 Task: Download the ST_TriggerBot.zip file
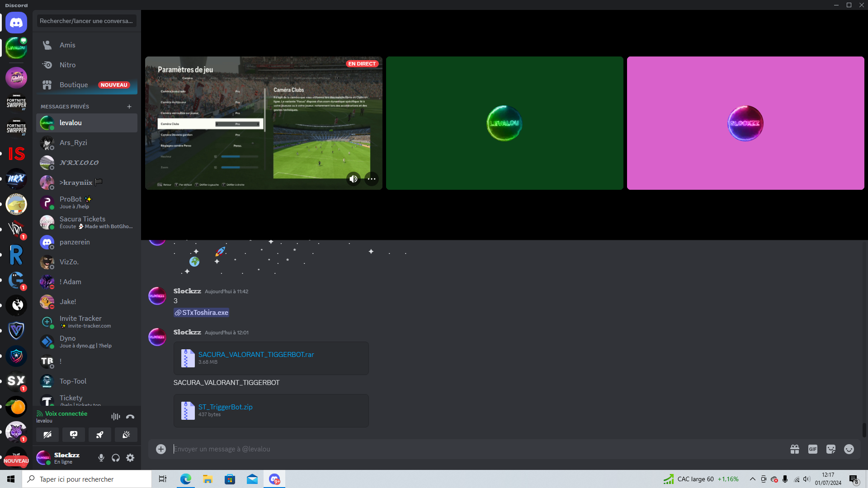225,407
